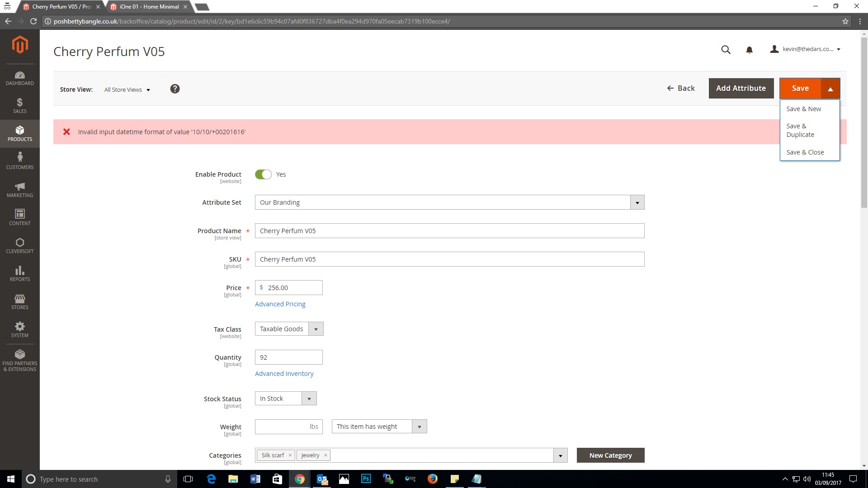Viewport: 868px width, 488px height.
Task: Open Reports from the sidebar
Action: coord(20,274)
